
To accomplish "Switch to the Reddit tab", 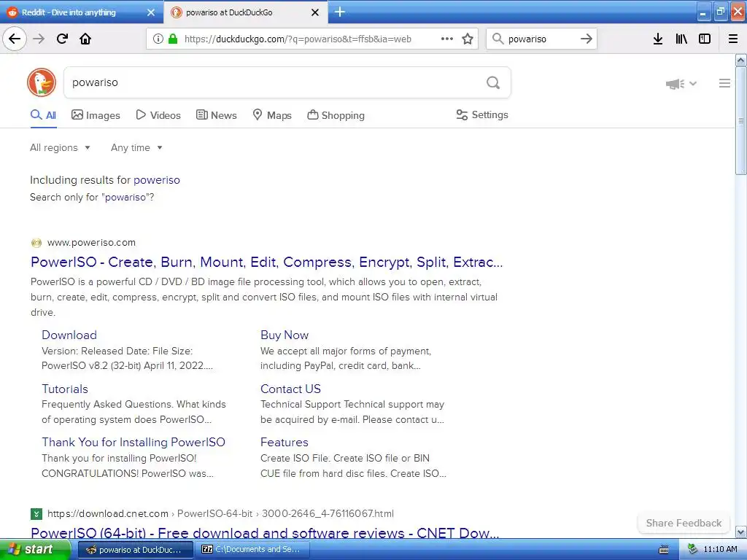I will [x=81, y=12].
